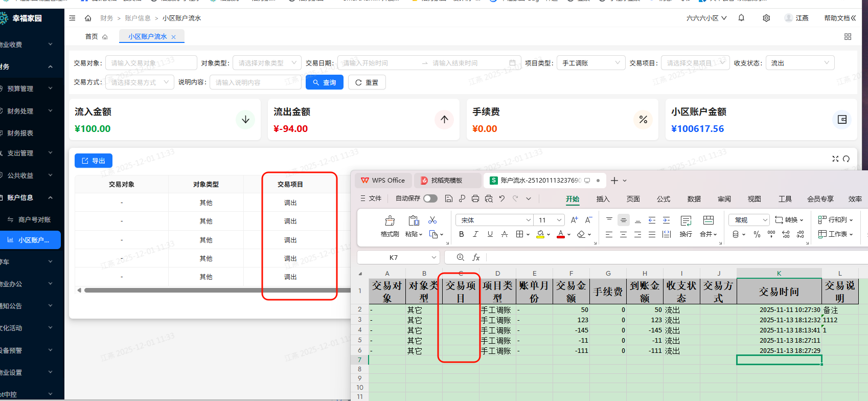Viewport: 868px width, 401px height.
Task: Click the 交易对象 input field
Action: click(x=151, y=63)
